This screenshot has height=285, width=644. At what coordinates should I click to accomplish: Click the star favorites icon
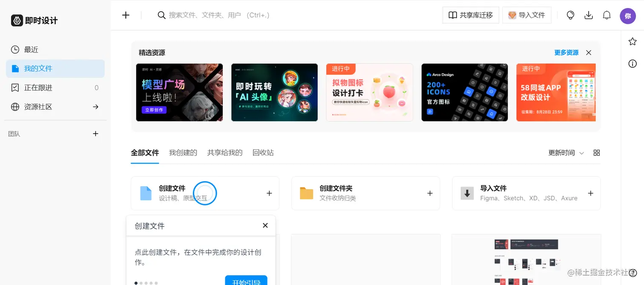pyautogui.click(x=632, y=41)
